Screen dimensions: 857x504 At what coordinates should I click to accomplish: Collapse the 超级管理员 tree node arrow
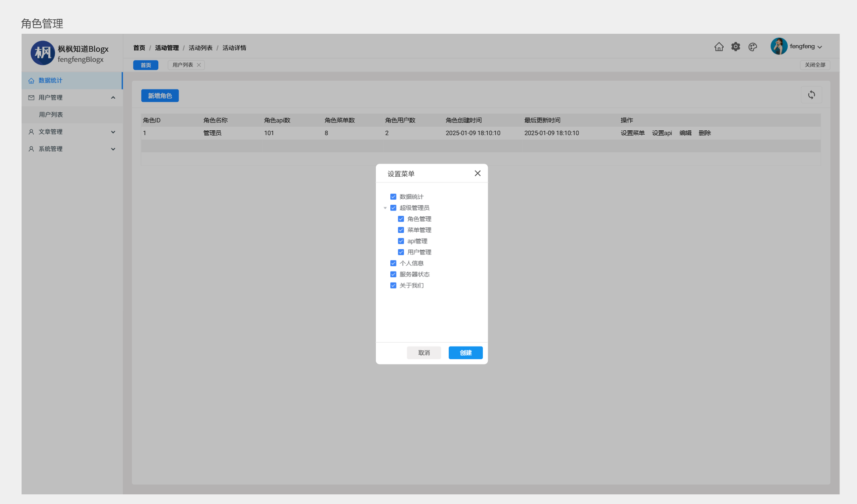pos(385,208)
